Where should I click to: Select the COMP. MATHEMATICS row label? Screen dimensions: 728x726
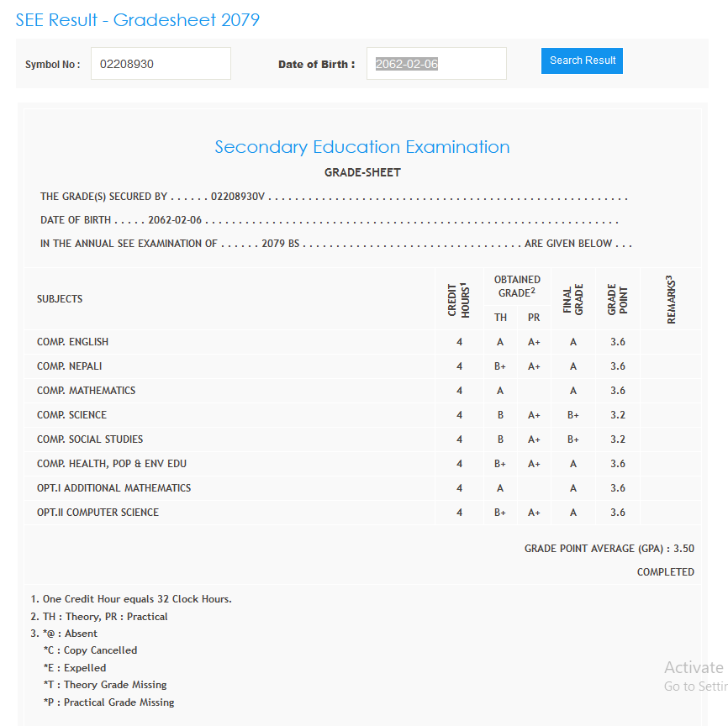click(86, 391)
